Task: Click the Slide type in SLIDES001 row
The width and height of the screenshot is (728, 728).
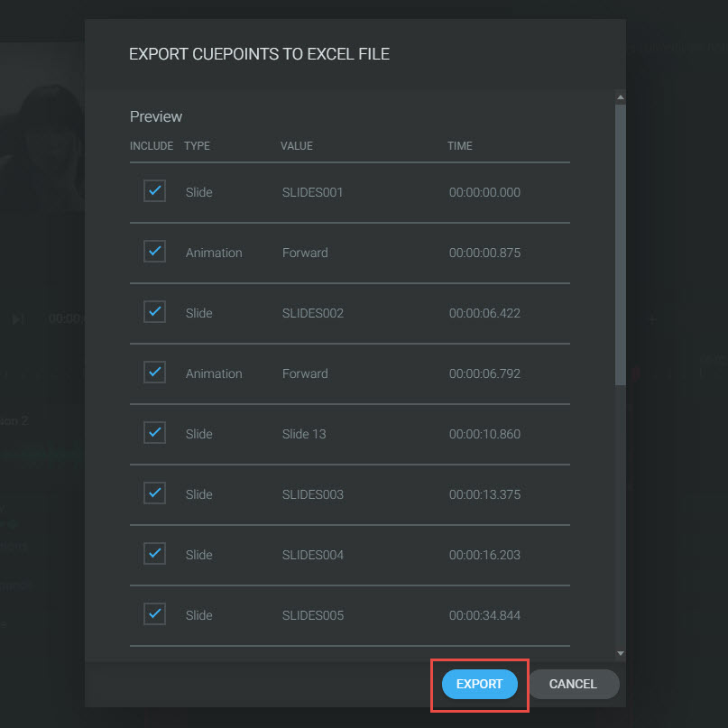Action: [199, 192]
